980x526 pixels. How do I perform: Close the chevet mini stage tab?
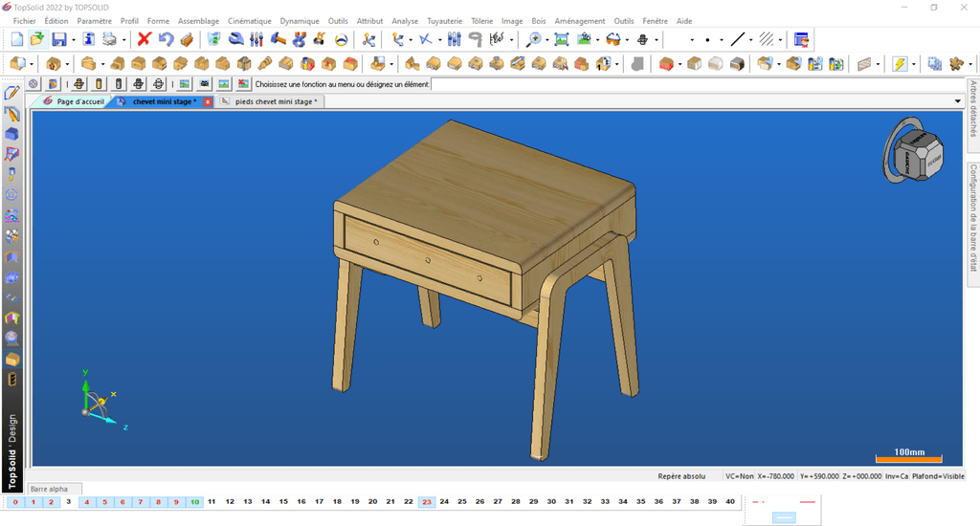pos(208,101)
